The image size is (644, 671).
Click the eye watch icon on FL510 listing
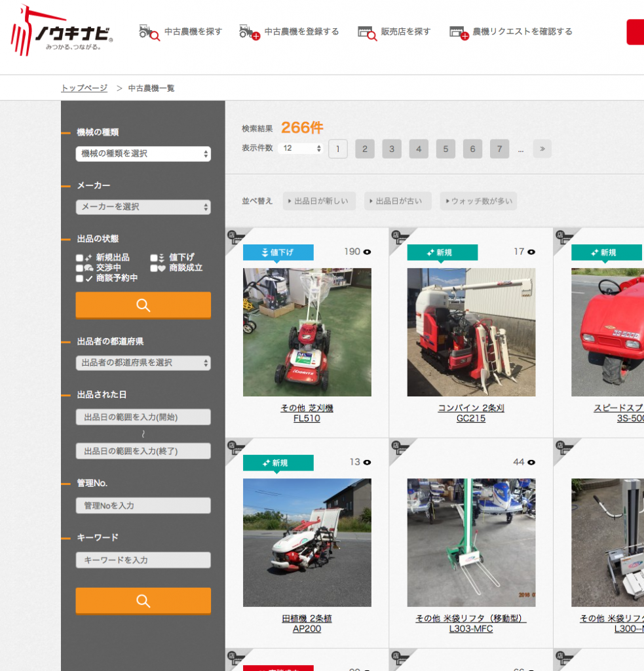point(367,252)
